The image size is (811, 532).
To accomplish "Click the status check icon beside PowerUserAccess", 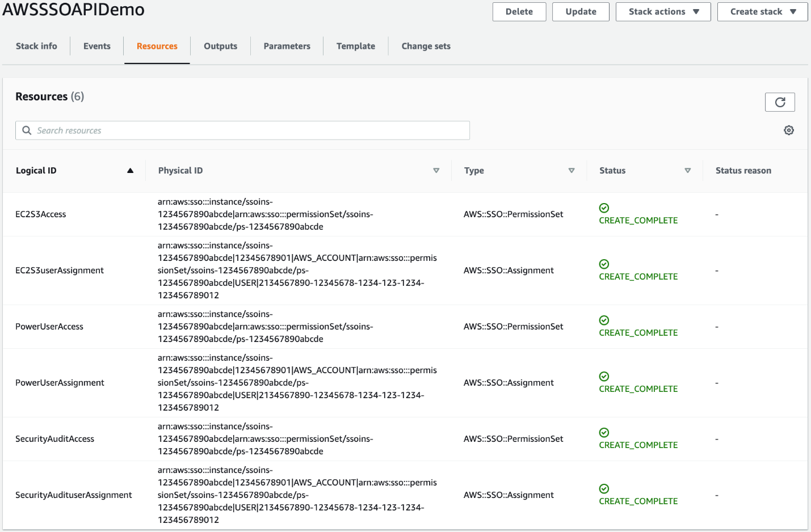I will pos(603,320).
